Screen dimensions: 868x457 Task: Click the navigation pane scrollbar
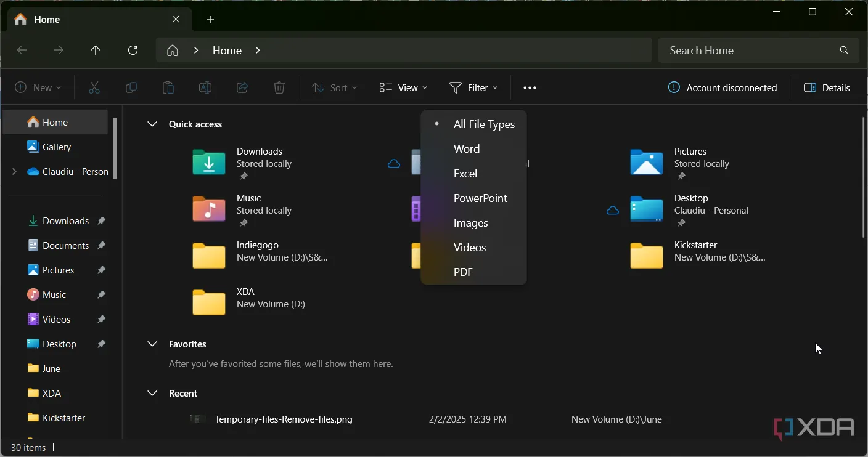pos(115,148)
